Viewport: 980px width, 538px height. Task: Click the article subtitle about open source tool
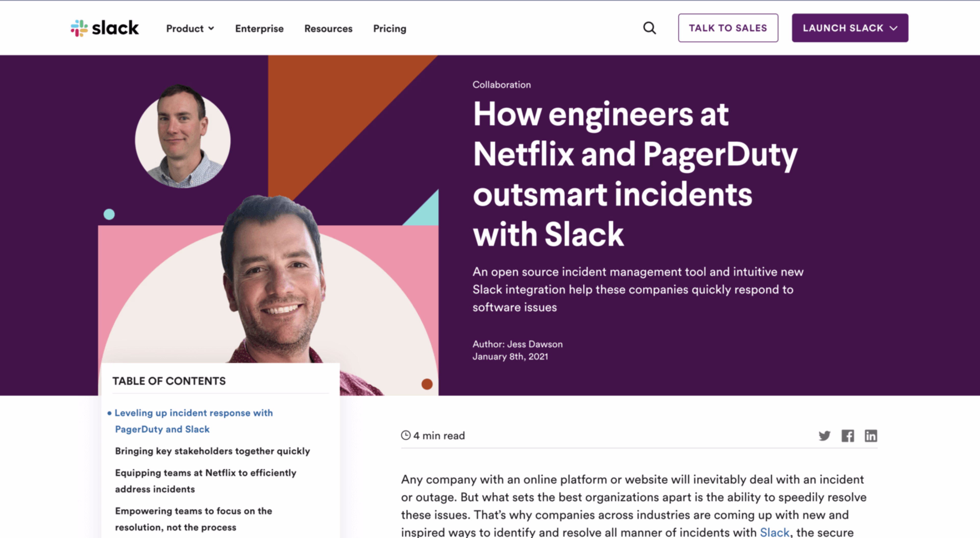coord(638,290)
